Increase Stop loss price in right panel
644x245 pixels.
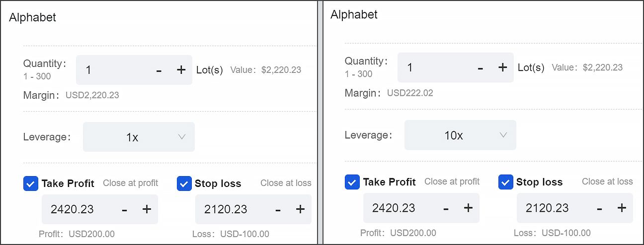[622, 208]
